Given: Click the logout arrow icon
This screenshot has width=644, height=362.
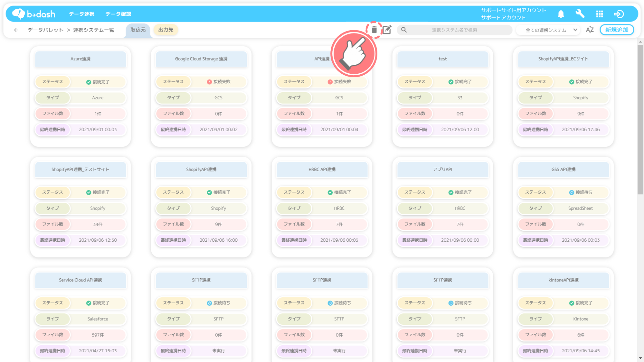Looking at the screenshot, I should pyautogui.click(x=619, y=14).
